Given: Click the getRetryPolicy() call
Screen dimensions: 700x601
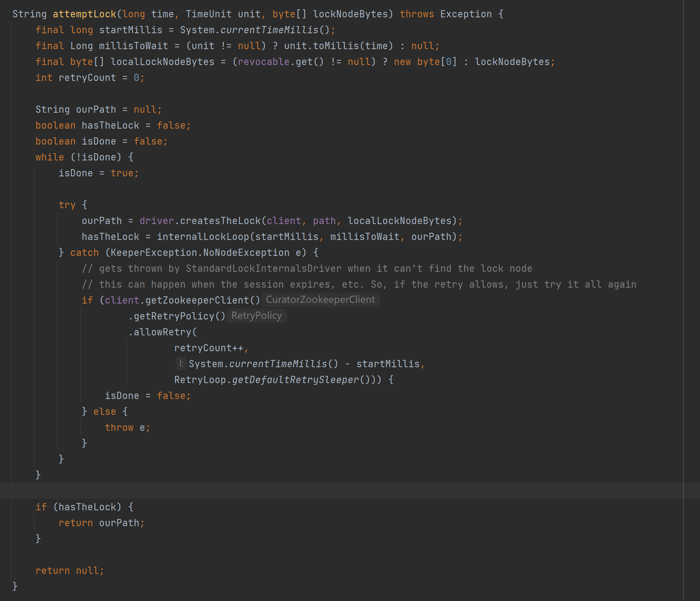Looking at the screenshot, I should [x=180, y=316].
